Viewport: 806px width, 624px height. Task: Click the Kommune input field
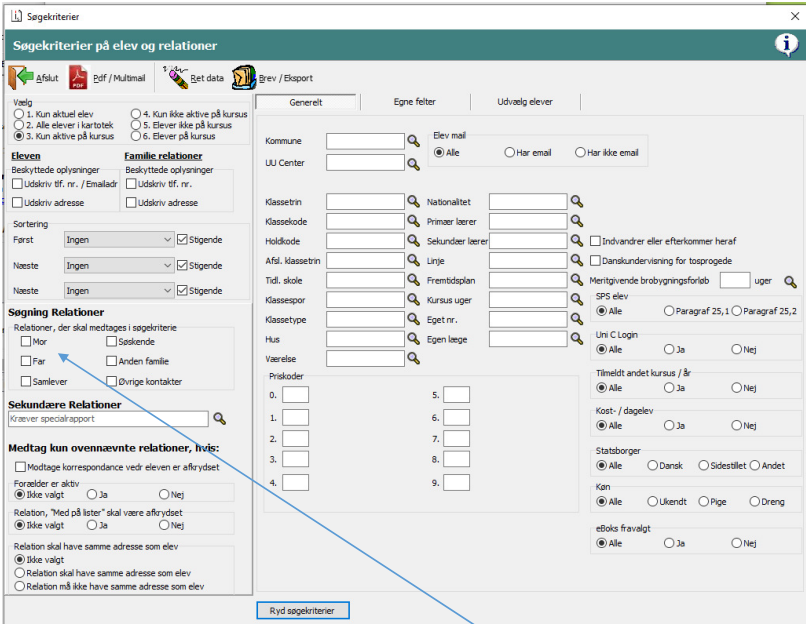(365, 141)
